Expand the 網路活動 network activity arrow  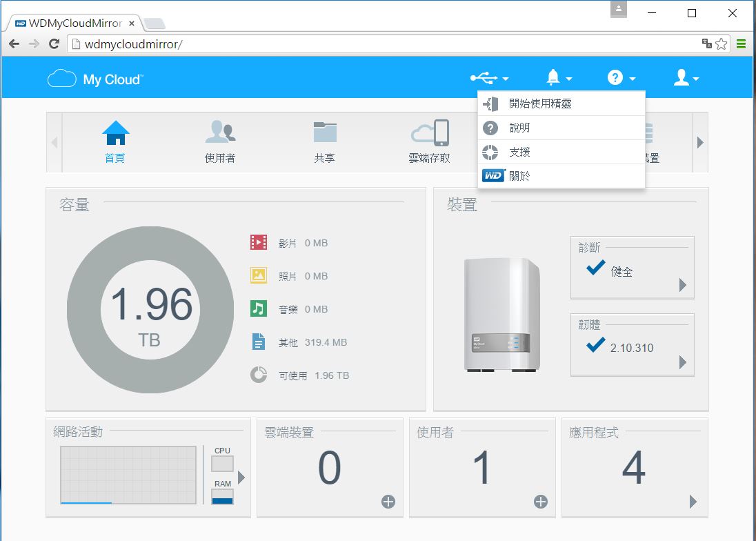[241, 478]
